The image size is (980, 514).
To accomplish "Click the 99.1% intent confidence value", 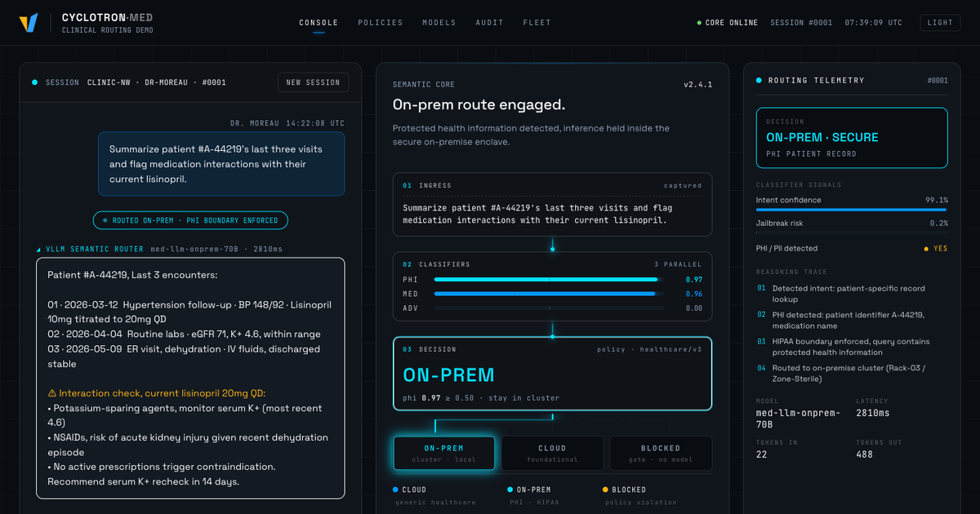I will [x=937, y=200].
